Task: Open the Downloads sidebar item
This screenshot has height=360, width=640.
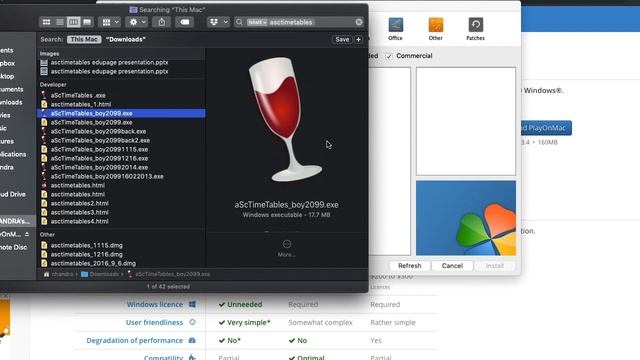Action: click(x=11, y=102)
